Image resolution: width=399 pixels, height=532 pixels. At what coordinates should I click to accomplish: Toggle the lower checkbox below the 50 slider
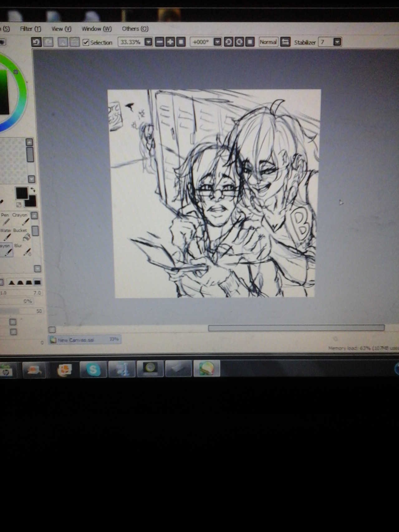[x=13, y=332]
